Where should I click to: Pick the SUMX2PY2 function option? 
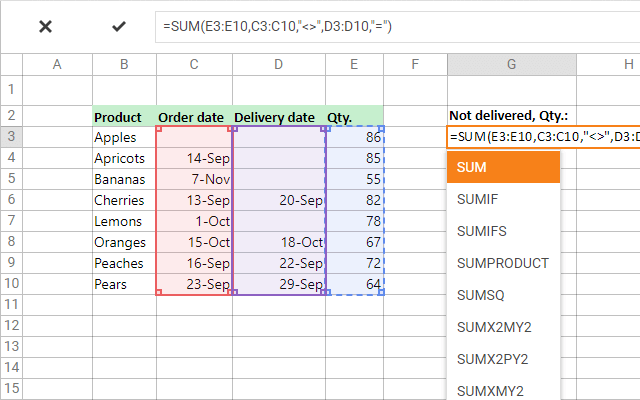click(503, 358)
